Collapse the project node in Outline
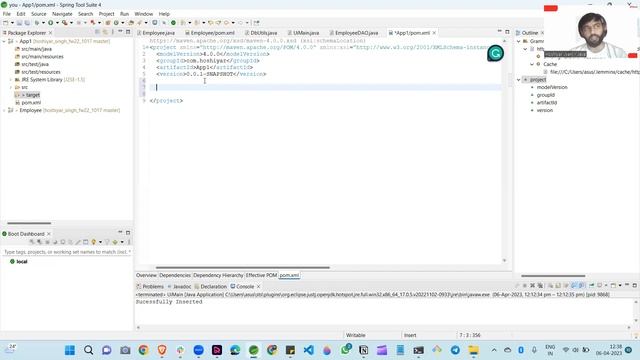Screen dimensions: 640x360 pos(519,80)
